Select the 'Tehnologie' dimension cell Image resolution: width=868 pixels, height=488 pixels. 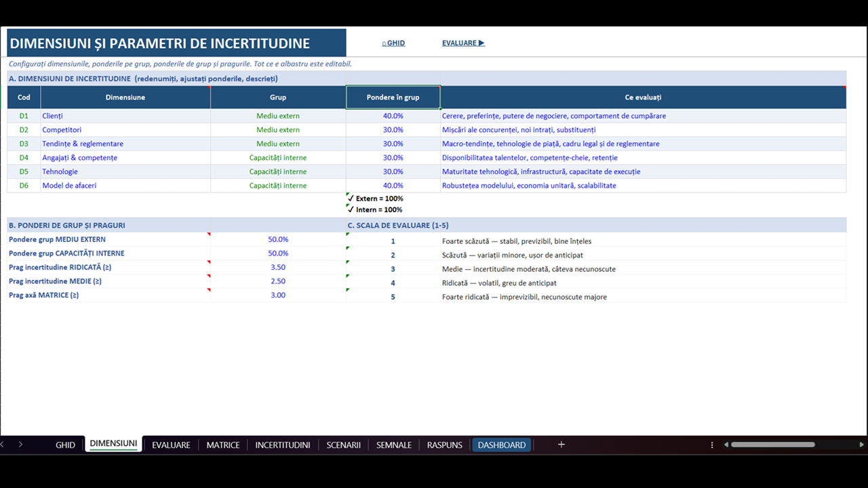point(125,171)
